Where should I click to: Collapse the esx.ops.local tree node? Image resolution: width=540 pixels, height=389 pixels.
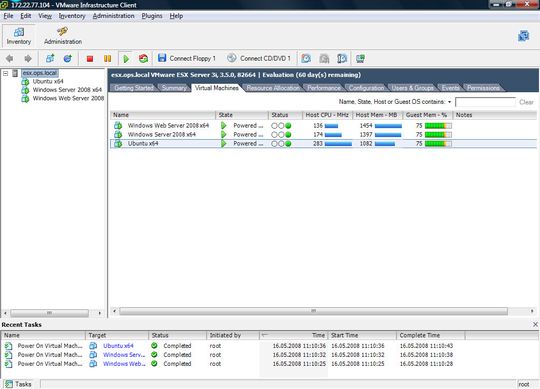pyautogui.click(x=6, y=73)
